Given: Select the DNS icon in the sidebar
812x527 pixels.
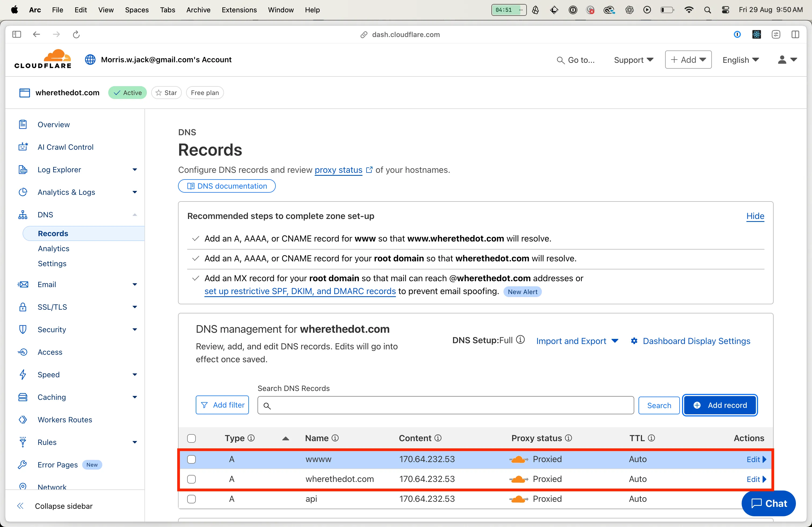Looking at the screenshot, I should tap(23, 214).
